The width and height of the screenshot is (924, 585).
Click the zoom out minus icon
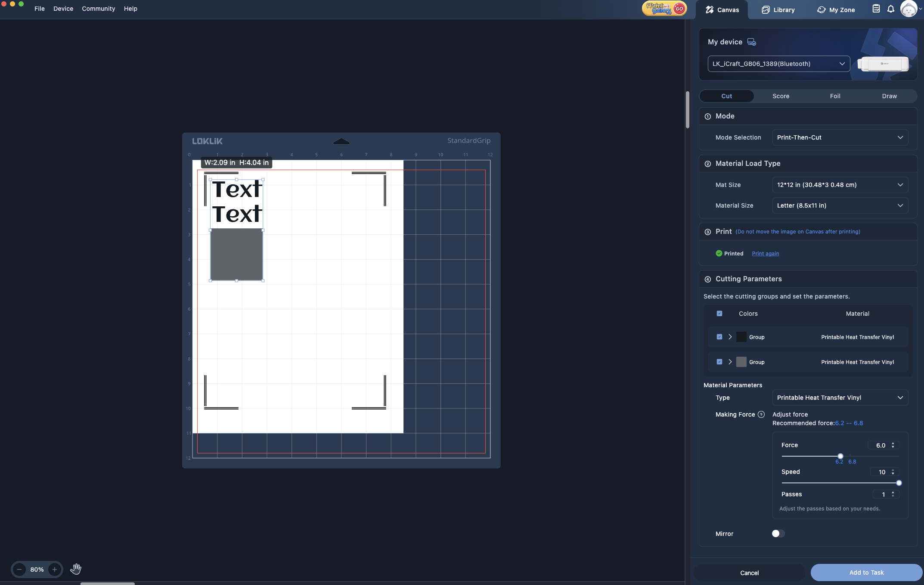pos(19,569)
